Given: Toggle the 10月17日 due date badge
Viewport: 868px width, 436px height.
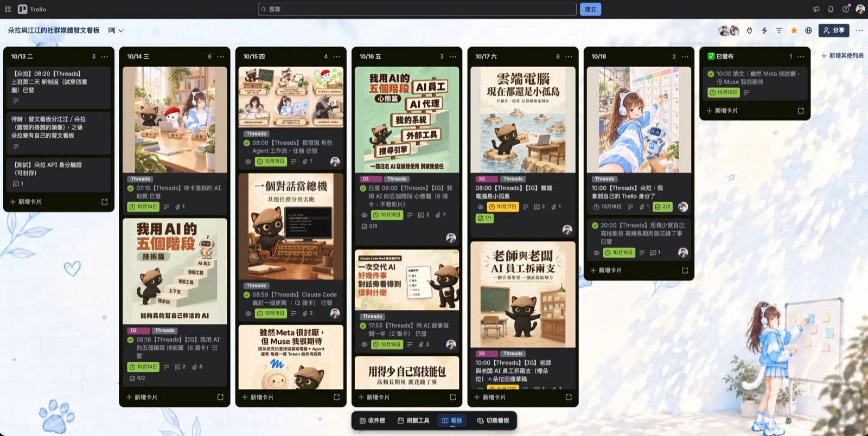Looking at the screenshot, I should pos(503,207).
